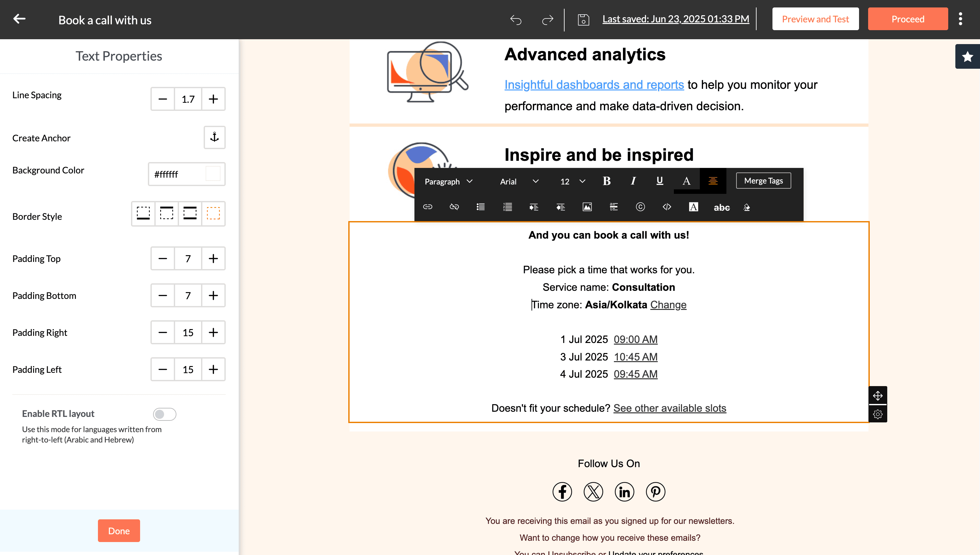Open the Arial font family dropdown

click(519, 181)
